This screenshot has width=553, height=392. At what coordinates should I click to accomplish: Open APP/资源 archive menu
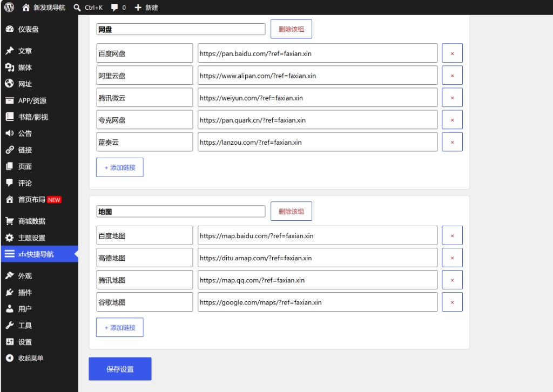[39, 100]
